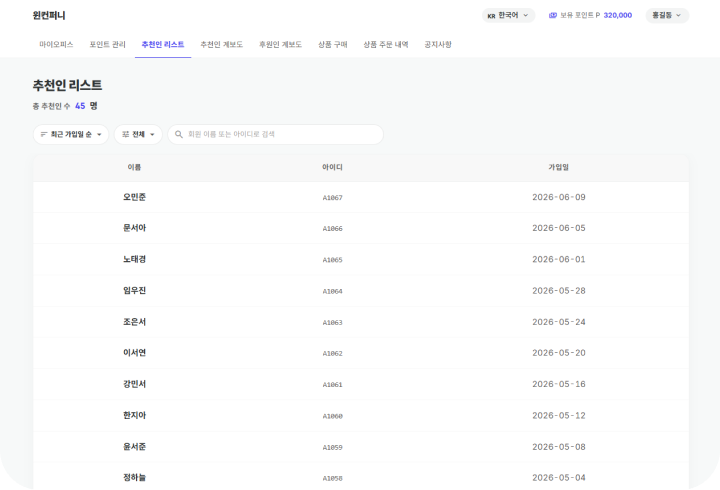Screen dimensions: 720x490
Task: Click the ID A1065
Action: pos(332,260)
